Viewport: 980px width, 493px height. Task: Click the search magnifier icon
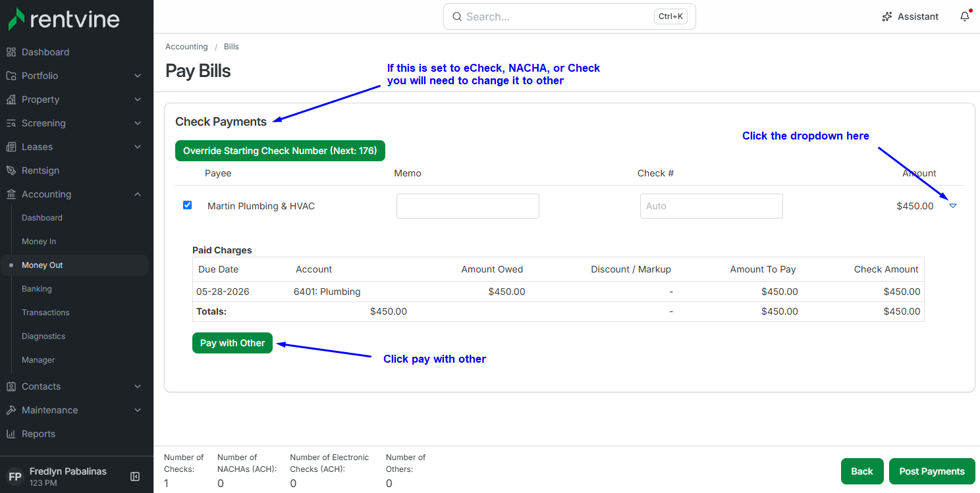(x=457, y=16)
